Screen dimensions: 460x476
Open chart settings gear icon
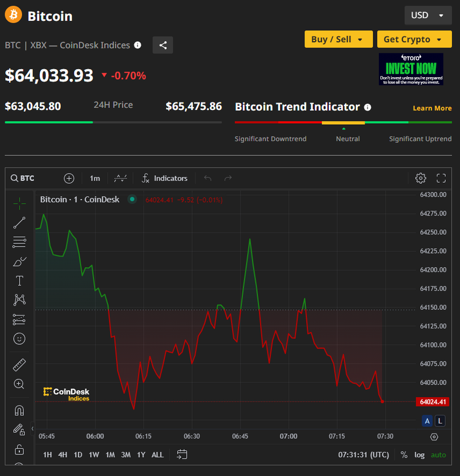tap(420, 178)
